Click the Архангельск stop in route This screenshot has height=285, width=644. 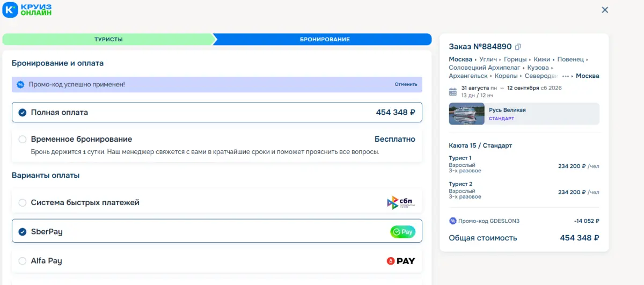(469, 76)
